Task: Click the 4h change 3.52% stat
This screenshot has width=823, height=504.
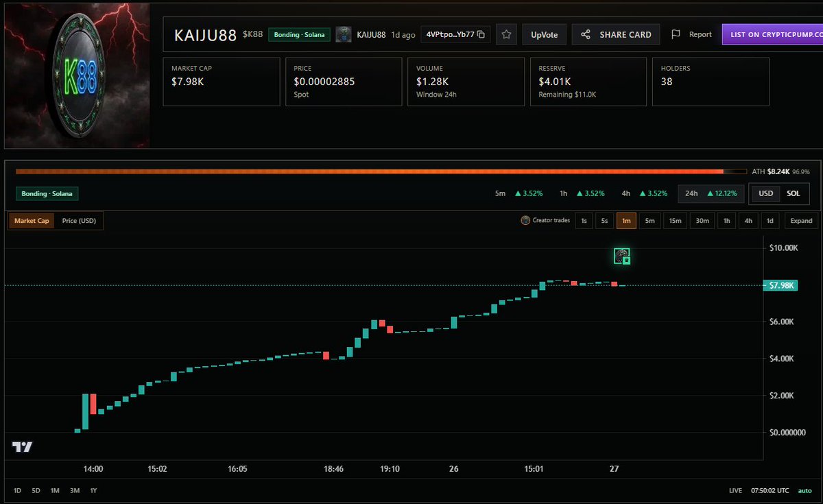Action: [x=645, y=193]
